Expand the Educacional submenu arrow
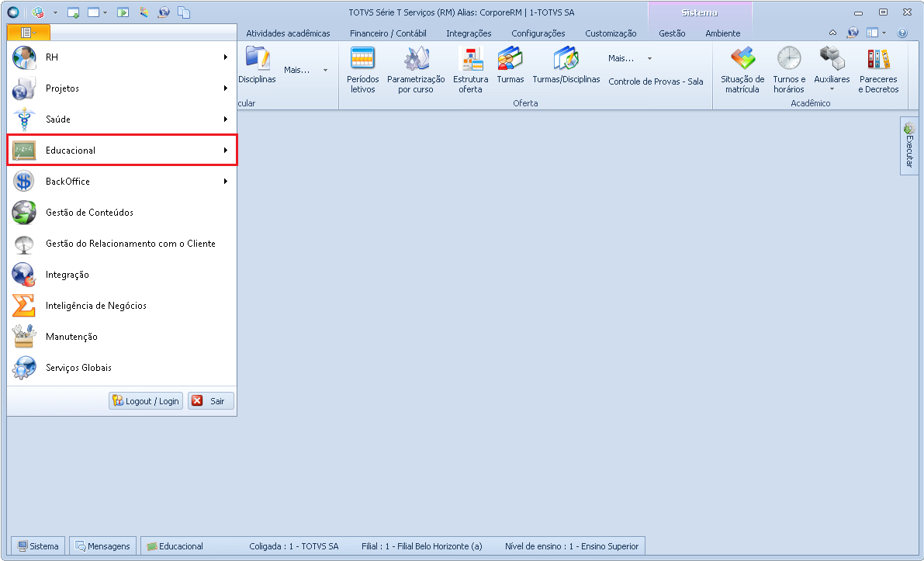Viewport: 924px width, 561px height. click(225, 151)
